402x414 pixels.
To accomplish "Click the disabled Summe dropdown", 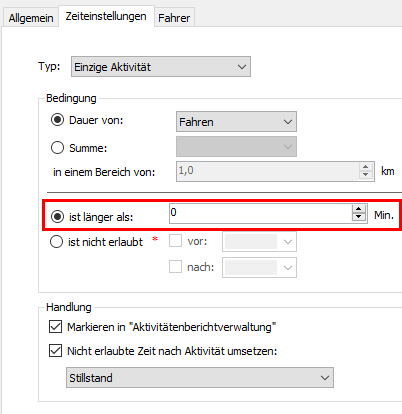I will pyautogui.click(x=236, y=146).
